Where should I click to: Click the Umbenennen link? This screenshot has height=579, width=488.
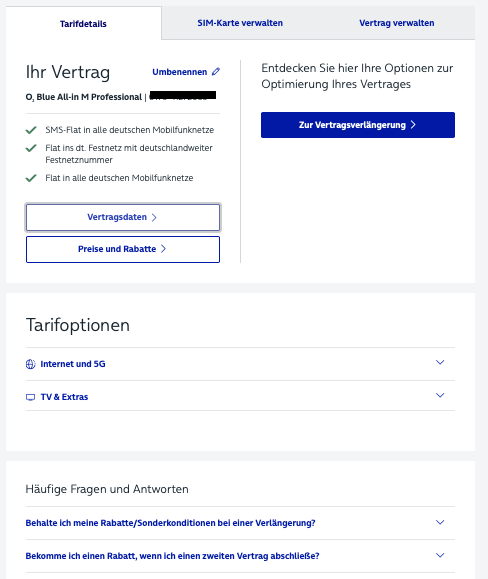click(x=180, y=72)
